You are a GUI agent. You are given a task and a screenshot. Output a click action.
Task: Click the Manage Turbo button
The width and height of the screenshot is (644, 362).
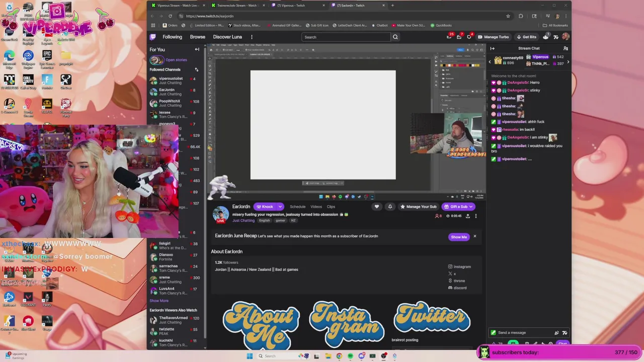coord(494,37)
